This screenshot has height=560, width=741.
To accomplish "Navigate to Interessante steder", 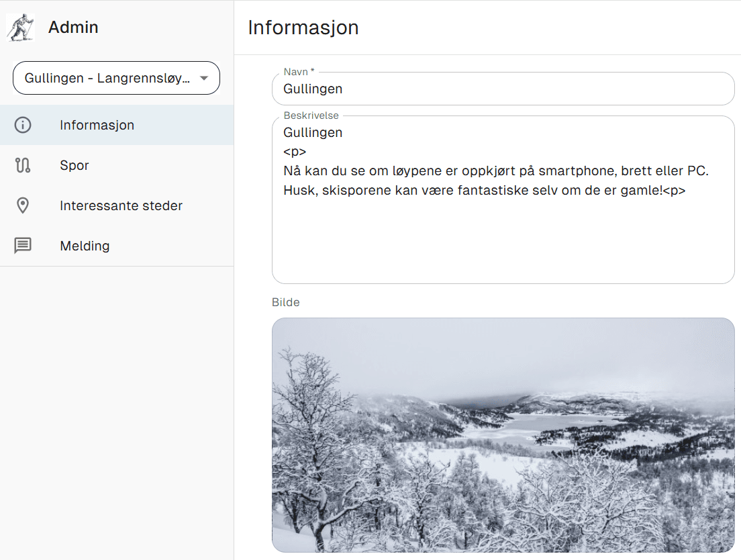I will [x=121, y=205].
